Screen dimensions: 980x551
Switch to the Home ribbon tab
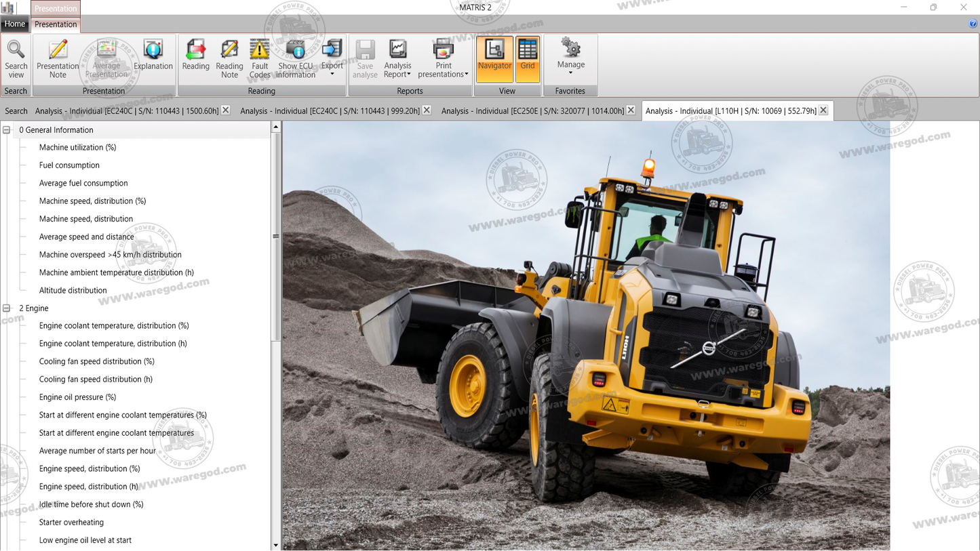click(x=14, y=24)
